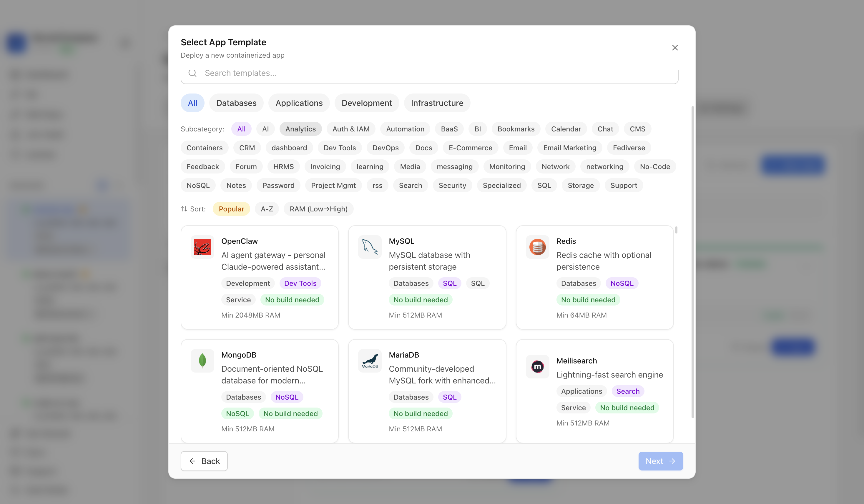Click the MariaDB seal icon

point(370,361)
